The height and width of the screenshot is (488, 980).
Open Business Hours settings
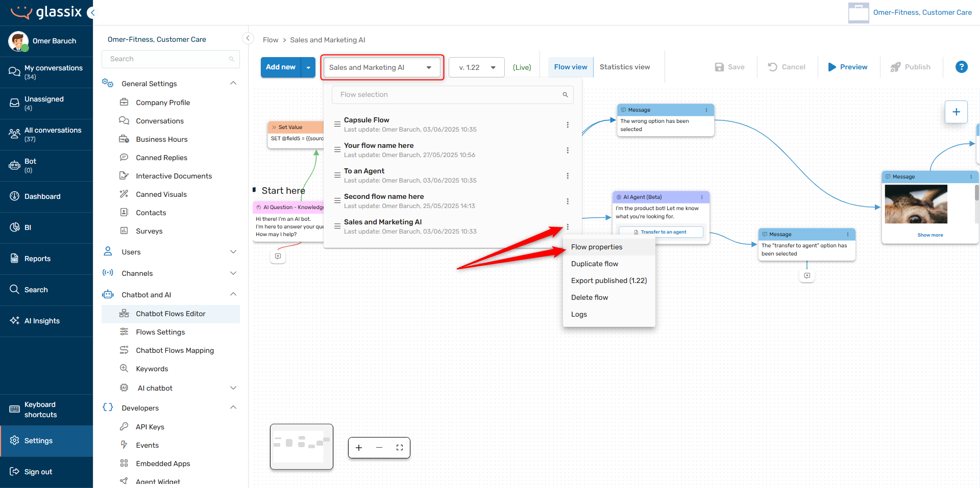pyautogui.click(x=170, y=139)
